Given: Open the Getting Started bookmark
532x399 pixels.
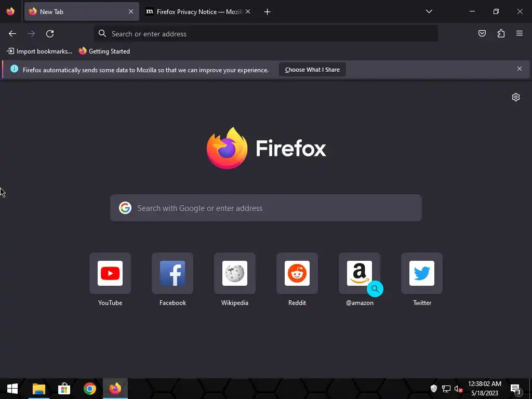Looking at the screenshot, I should coord(104,51).
